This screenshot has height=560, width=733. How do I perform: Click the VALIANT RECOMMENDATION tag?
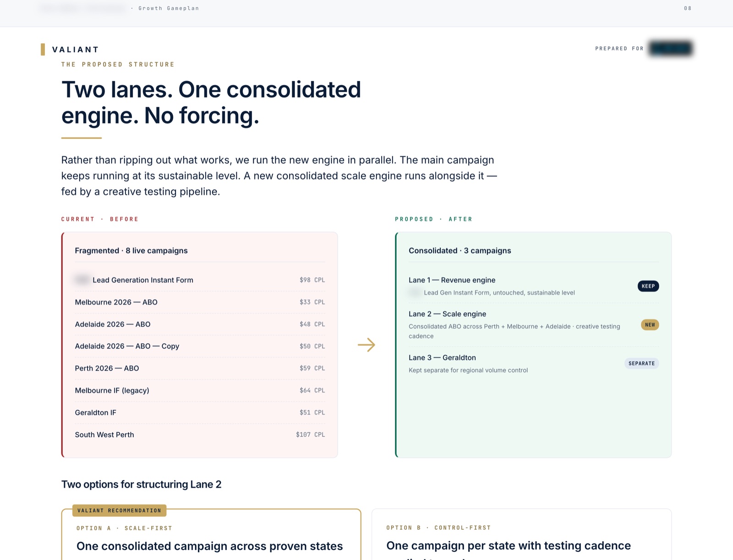point(119,511)
